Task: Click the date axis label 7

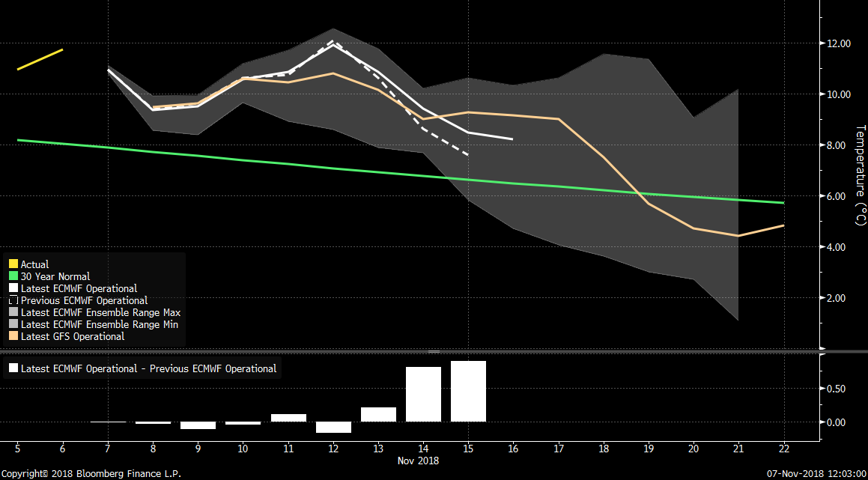Action: click(108, 449)
